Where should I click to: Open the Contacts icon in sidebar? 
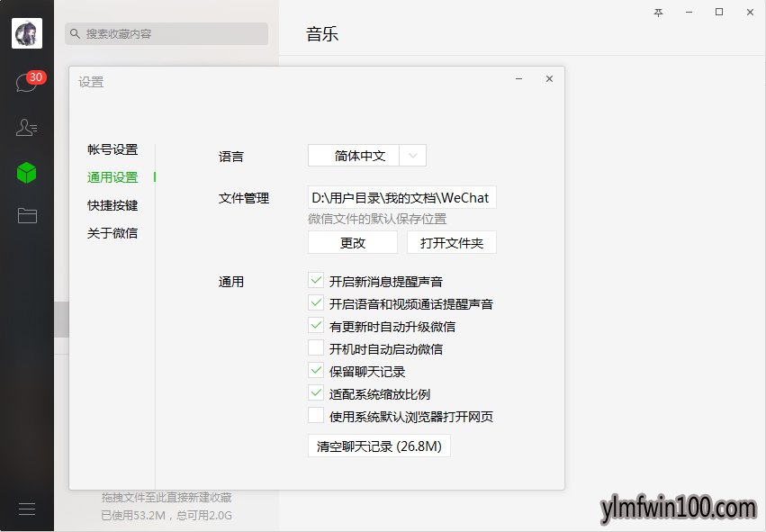[x=26, y=128]
